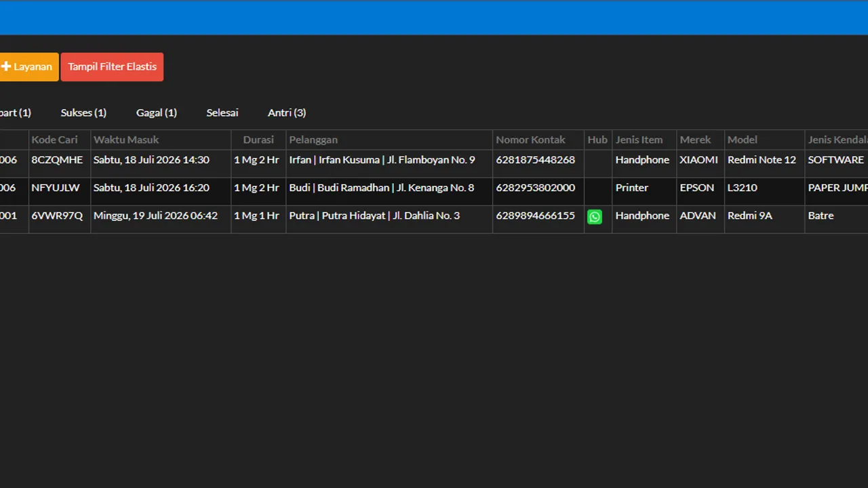Click the Model column header

(764, 140)
